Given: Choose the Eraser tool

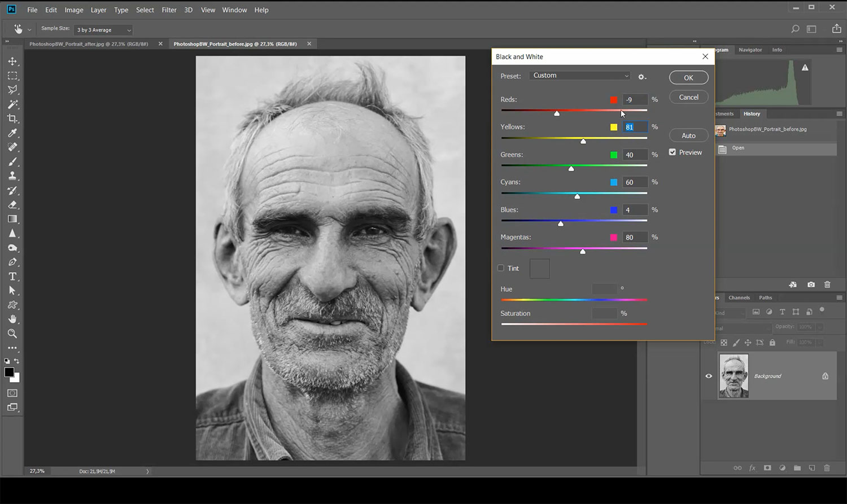Looking at the screenshot, I should pos(12,205).
